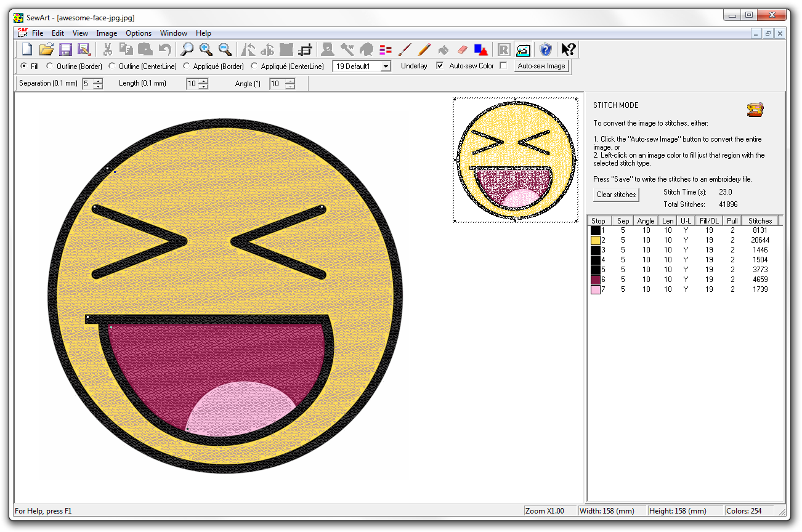Click the color reduction head icon
This screenshot has width=802, height=532.
point(367,49)
